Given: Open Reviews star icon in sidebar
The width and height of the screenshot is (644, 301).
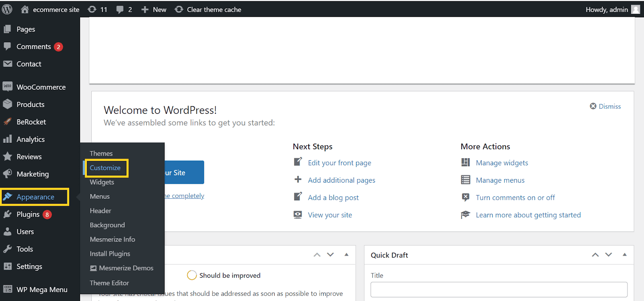Looking at the screenshot, I should (7, 157).
